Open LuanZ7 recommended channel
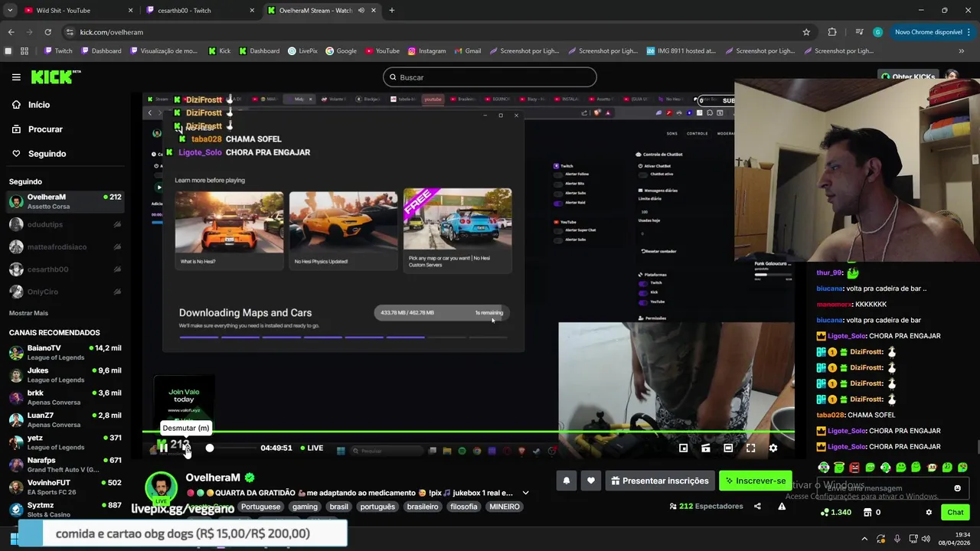The image size is (980, 551). point(65,419)
